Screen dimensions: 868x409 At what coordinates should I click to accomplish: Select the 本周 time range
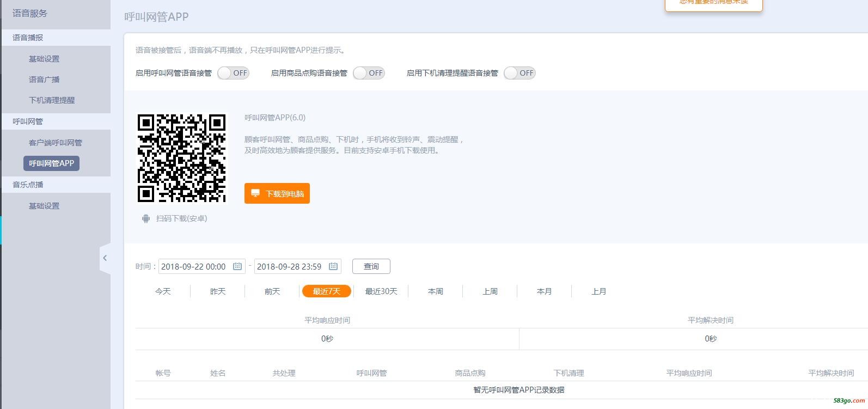coord(435,291)
